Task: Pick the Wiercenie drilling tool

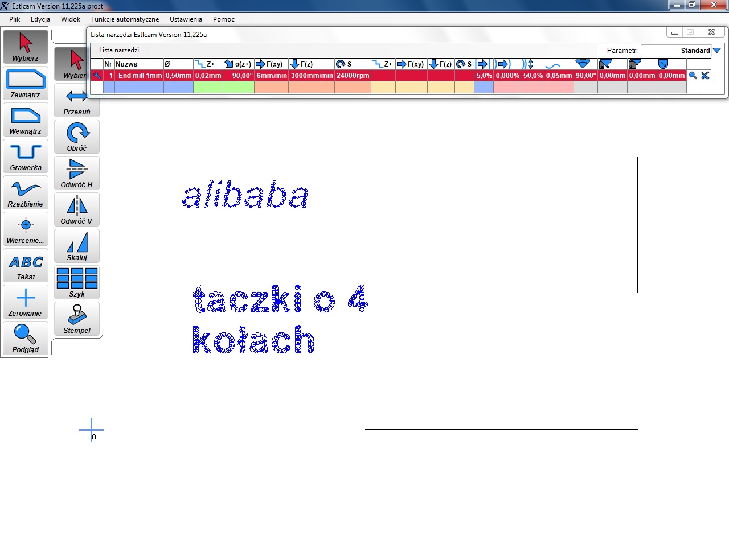Action: pos(26,229)
